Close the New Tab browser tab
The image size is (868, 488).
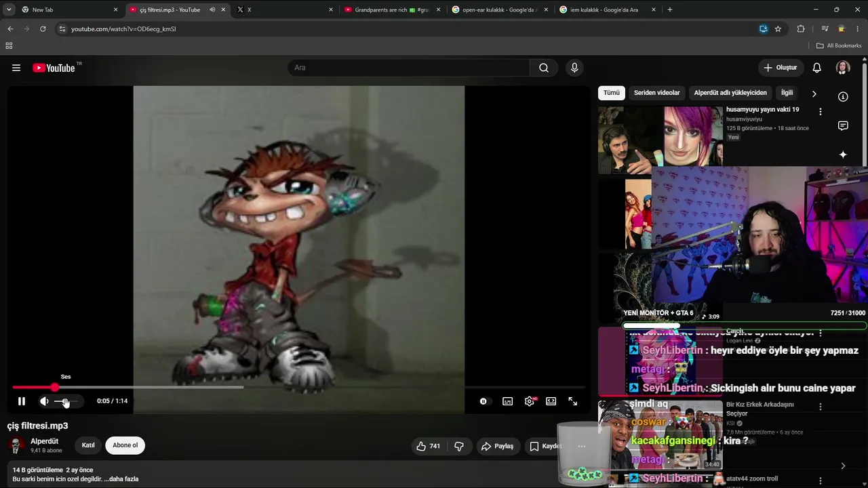tap(116, 9)
